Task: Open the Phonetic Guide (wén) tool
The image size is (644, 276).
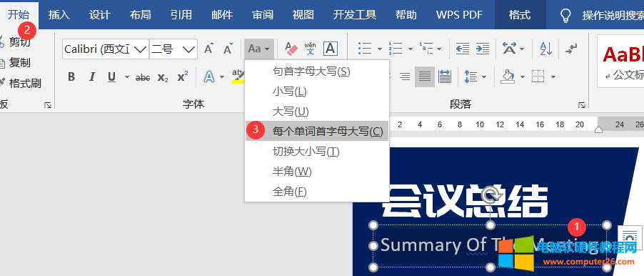Action: (311, 49)
